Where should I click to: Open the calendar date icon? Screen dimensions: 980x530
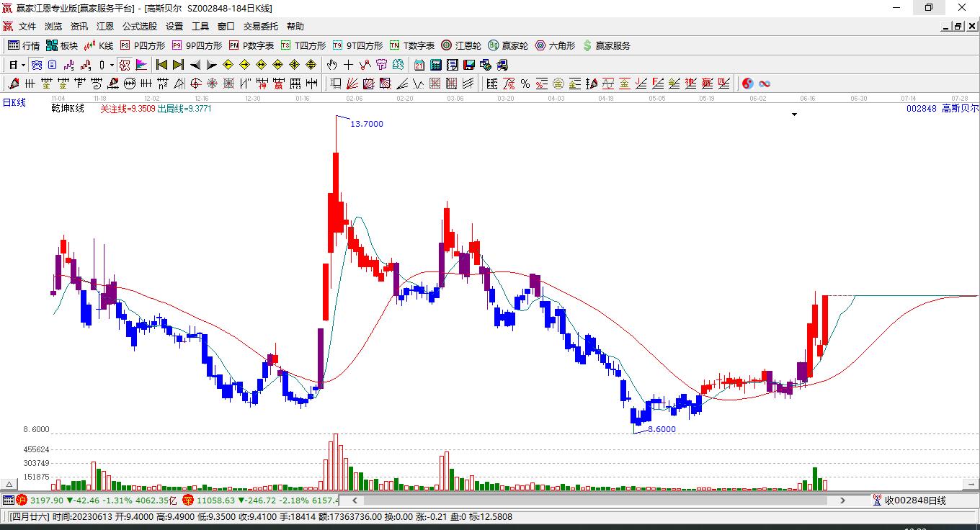click(x=419, y=65)
